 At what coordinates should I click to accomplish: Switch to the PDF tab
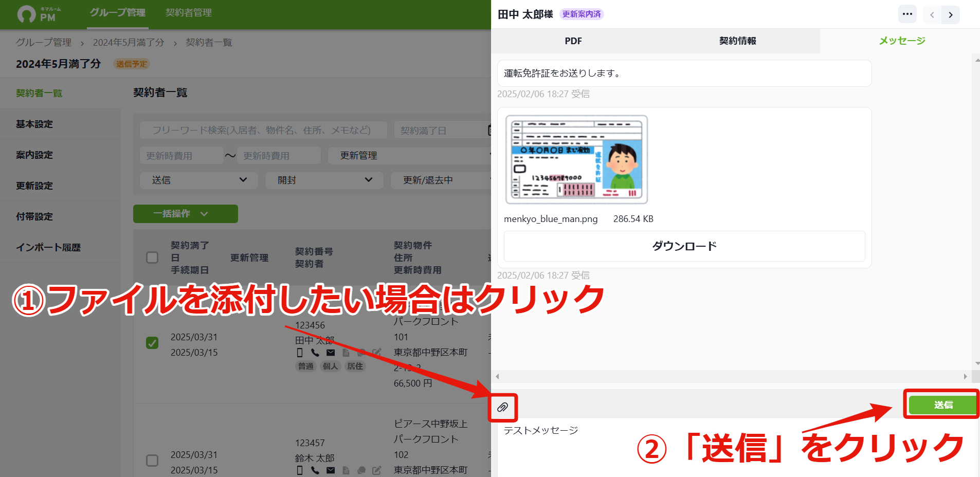573,41
